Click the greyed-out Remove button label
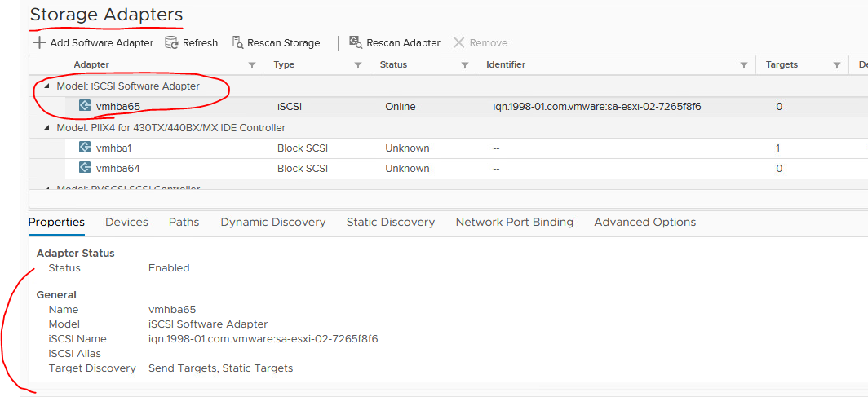 click(488, 42)
